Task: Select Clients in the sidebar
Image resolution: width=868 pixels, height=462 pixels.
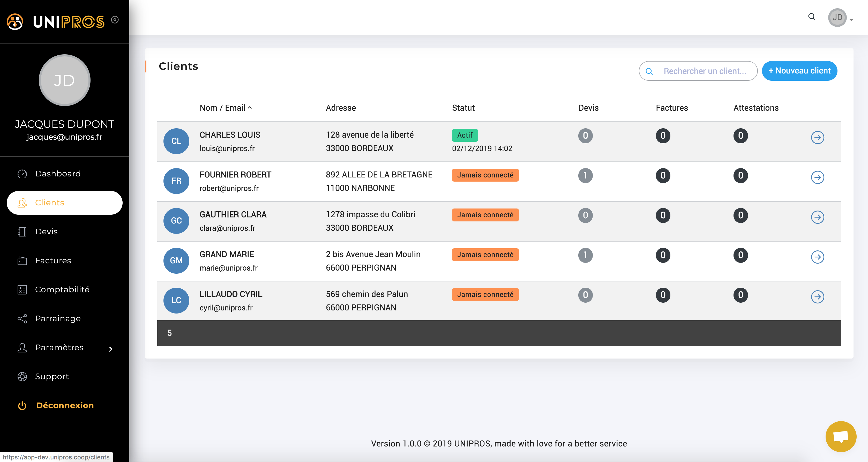Action: [x=64, y=203]
